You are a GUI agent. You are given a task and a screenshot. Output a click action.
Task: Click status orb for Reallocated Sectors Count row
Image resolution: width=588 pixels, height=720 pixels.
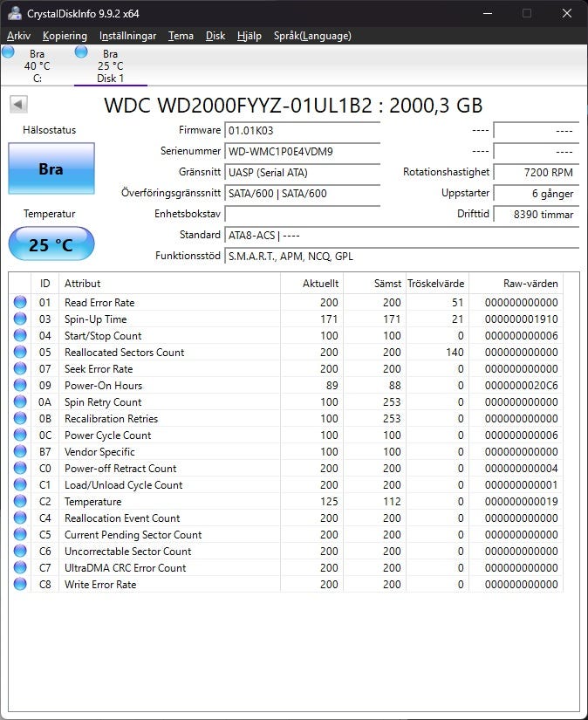pos(20,352)
